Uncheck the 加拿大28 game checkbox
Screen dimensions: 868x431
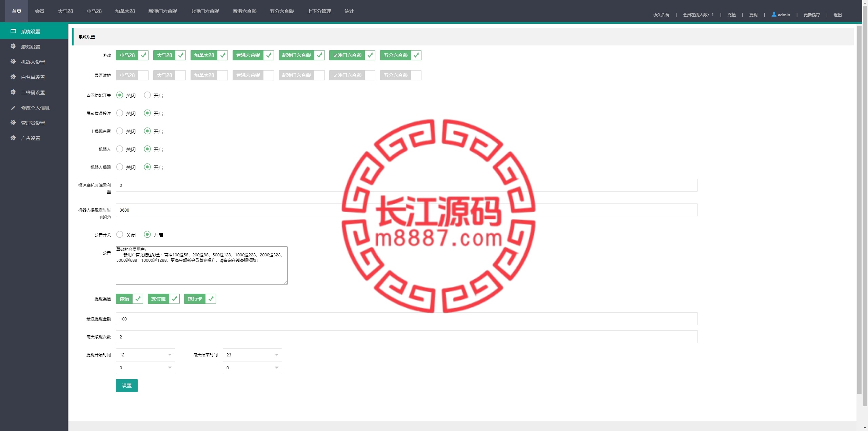(x=209, y=55)
